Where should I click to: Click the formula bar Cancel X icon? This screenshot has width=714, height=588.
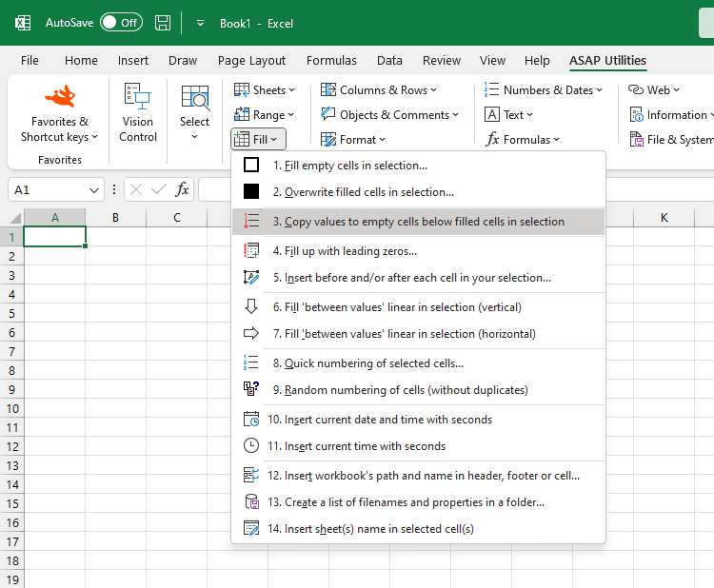point(136,189)
